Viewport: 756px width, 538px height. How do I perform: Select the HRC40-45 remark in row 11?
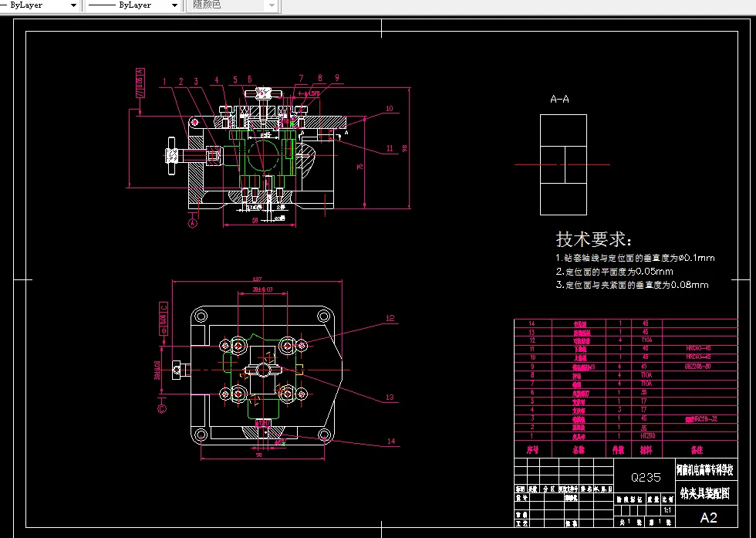pos(698,348)
